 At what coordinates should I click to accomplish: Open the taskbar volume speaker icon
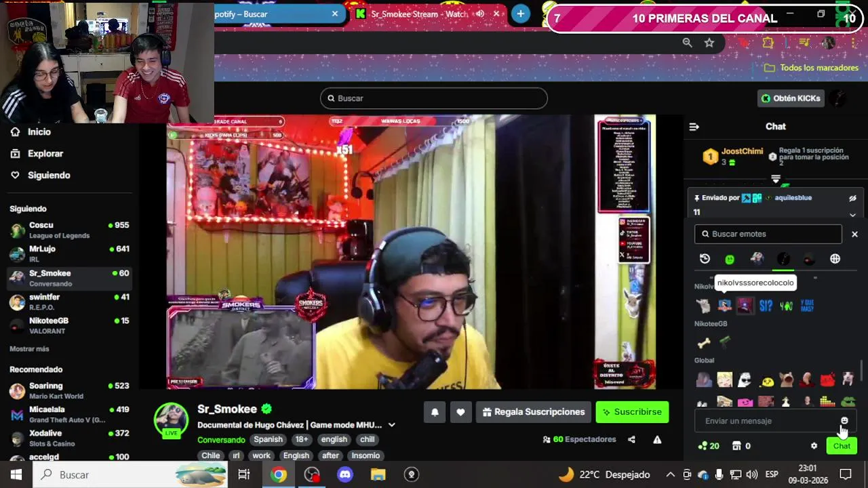click(x=751, y=474)
